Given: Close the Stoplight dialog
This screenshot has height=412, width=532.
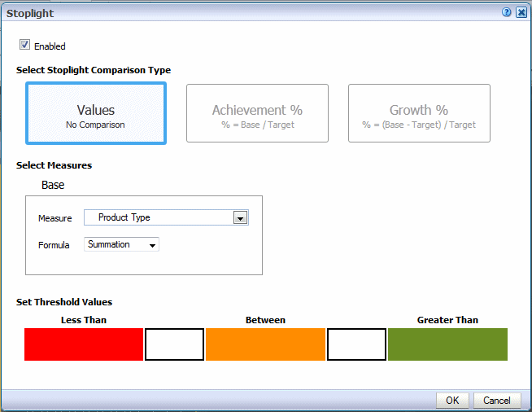Looking at the screenshot, I should [x=521, y=12].
